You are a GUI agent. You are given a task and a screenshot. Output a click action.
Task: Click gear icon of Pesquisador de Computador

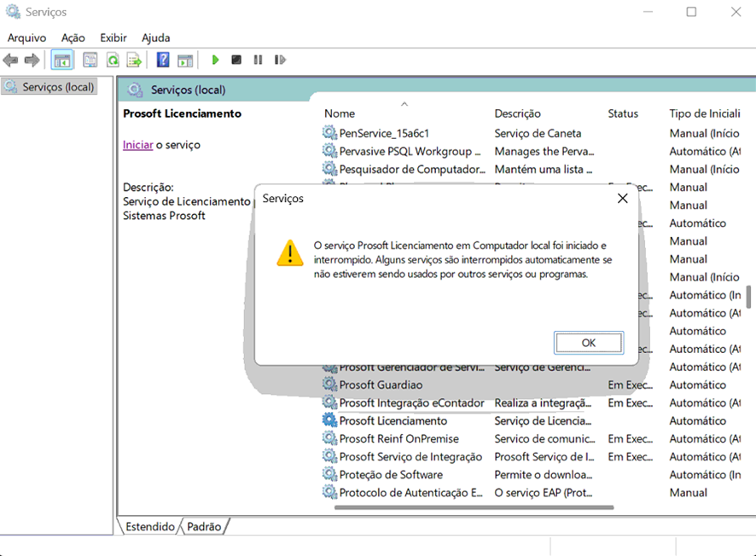(x=329, y=169)
